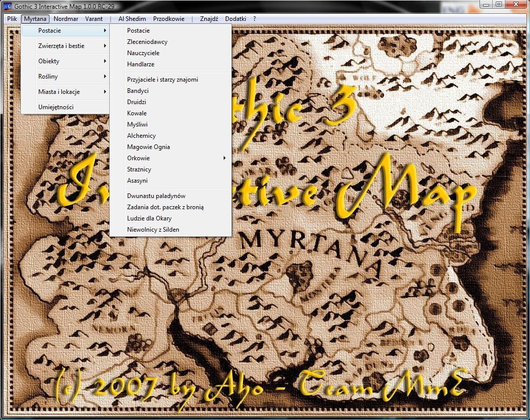Choose Handlarze from the submenu
This screenshot has width=530, height=420.
[171, 64]
